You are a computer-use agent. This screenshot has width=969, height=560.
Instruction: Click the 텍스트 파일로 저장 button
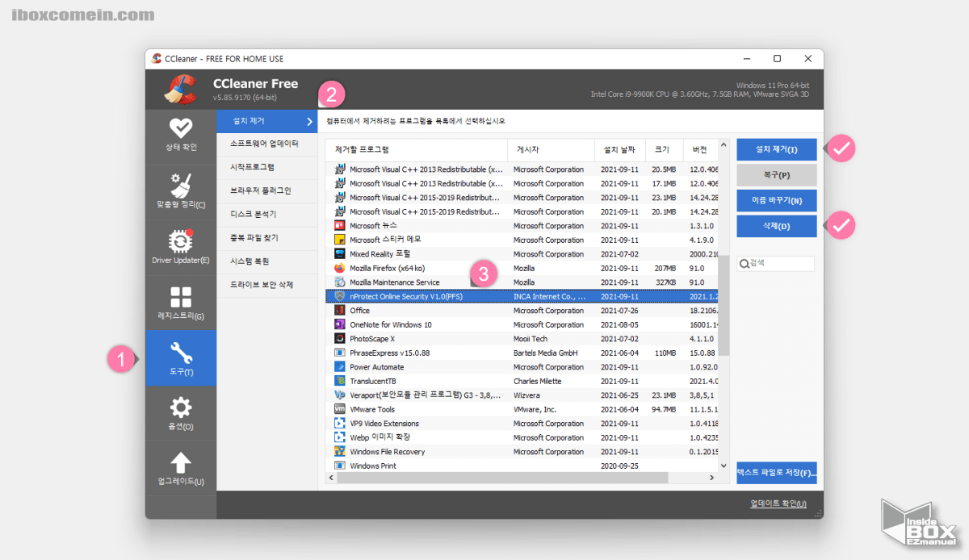(x=775, y=472)
